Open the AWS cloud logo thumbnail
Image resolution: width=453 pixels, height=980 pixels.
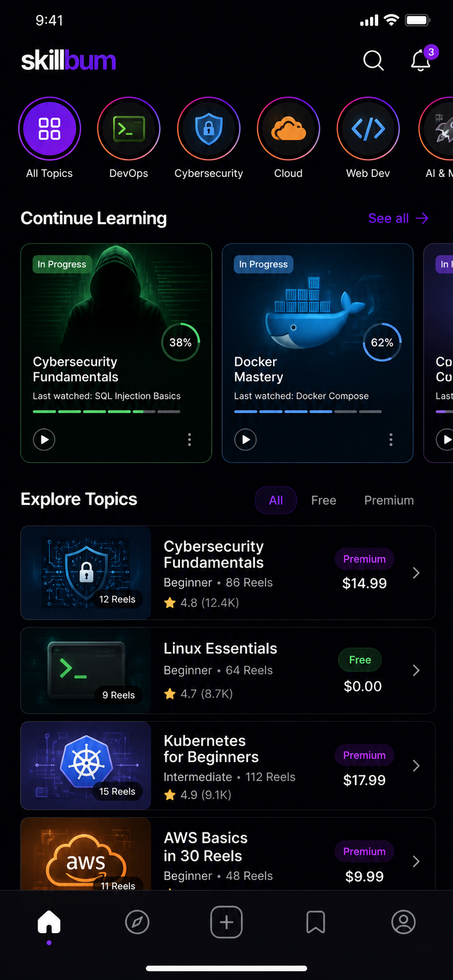pyautogui.click(x=86, y=854)
